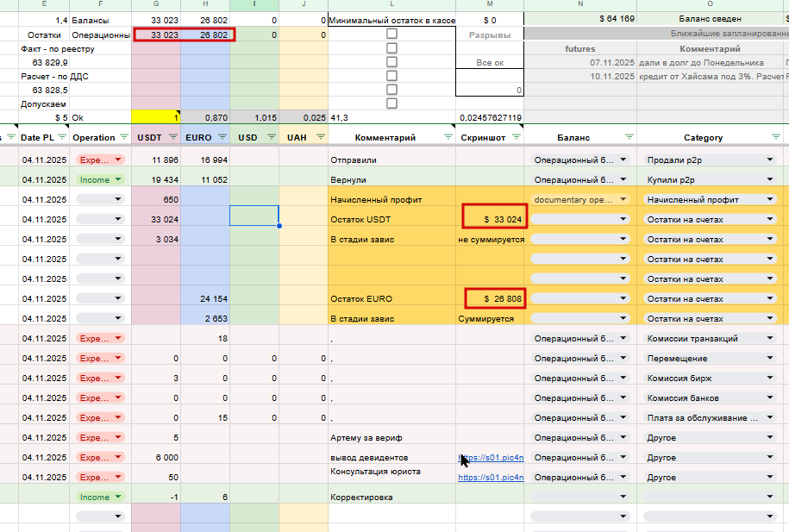Select column G header
The image size is (789, 532).
156,4
